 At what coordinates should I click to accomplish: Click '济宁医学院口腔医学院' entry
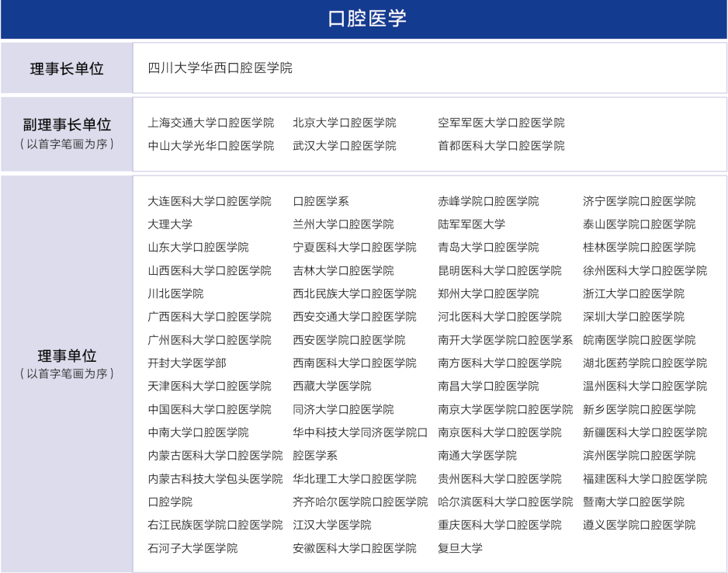pyautogui.click(x=640, y=201)
